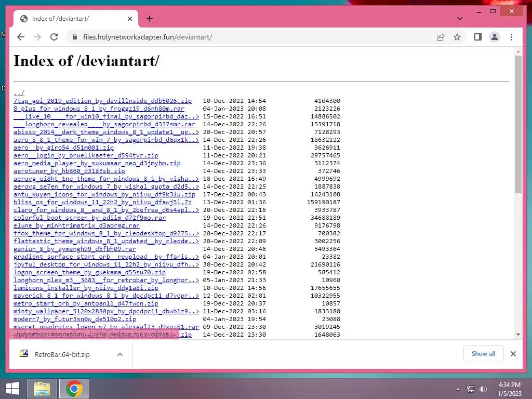Screen dimensions: 532x399
Task: Click the parent directory ../ link
Action: click(x=19, y=93)
